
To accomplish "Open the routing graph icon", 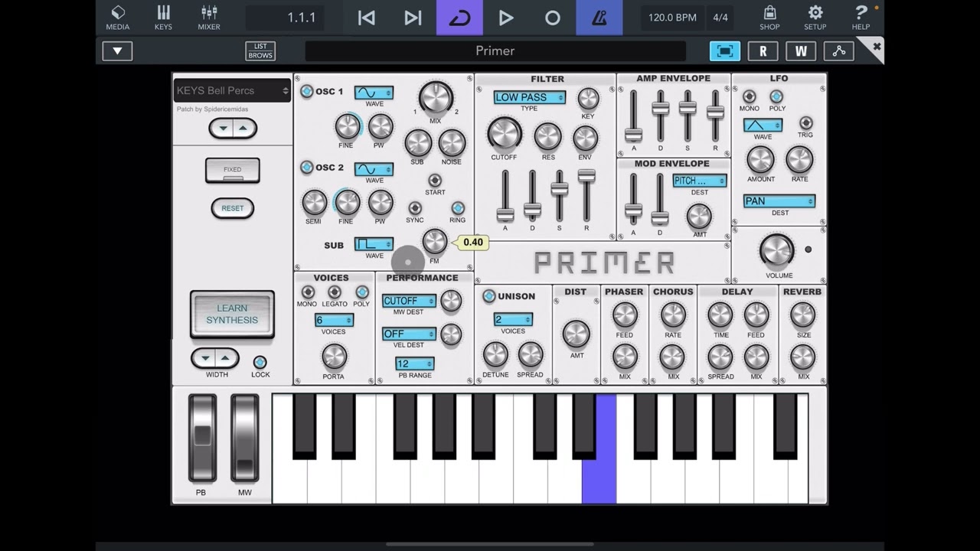I will (x=839, y=51).
